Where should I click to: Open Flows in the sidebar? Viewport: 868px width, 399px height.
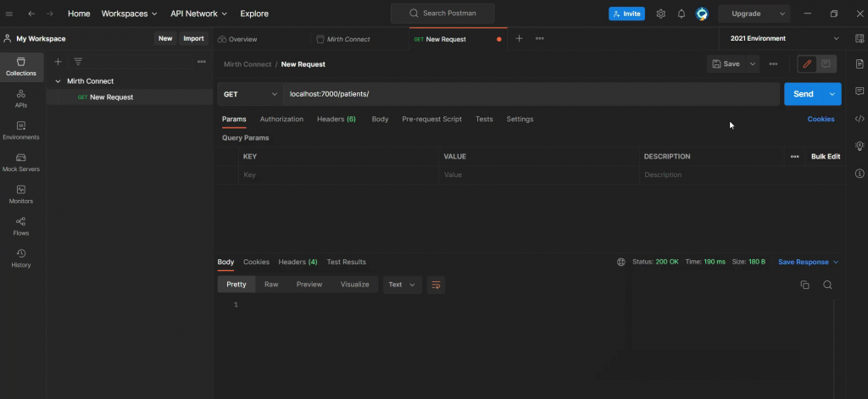tap(21, 227)
